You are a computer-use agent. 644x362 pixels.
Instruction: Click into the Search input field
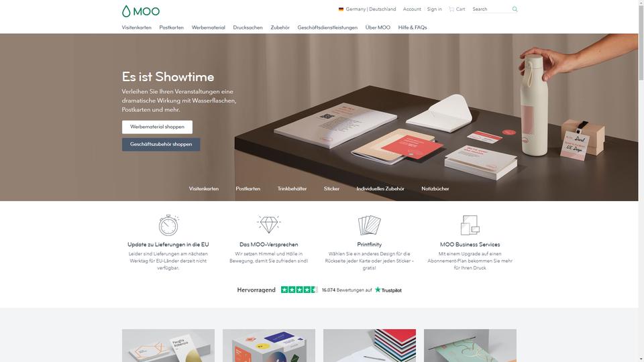click(x=491, y=9)
